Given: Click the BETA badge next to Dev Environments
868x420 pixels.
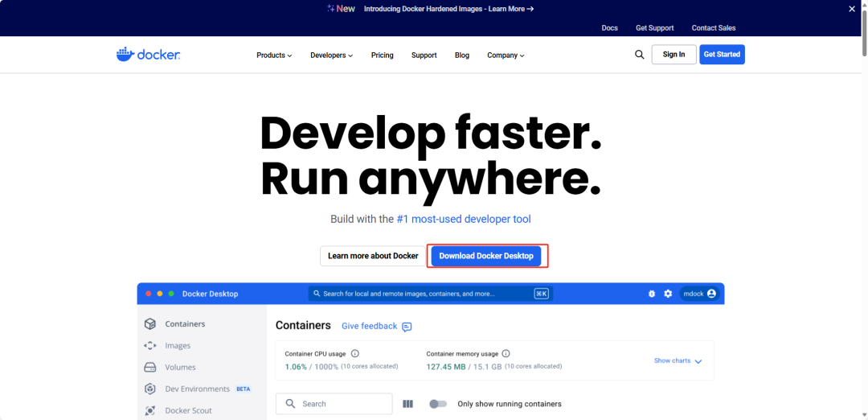Looking at the screenshot, I should pos(244,389).
